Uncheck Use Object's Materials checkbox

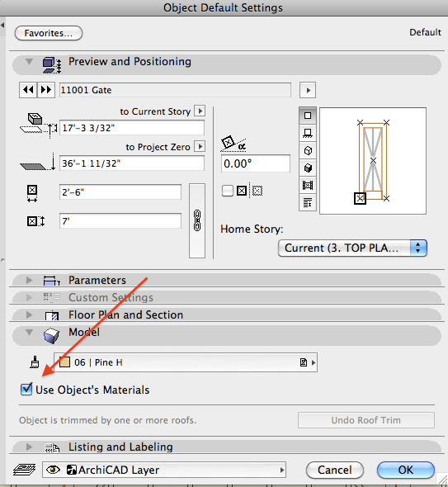pos(26,389)
